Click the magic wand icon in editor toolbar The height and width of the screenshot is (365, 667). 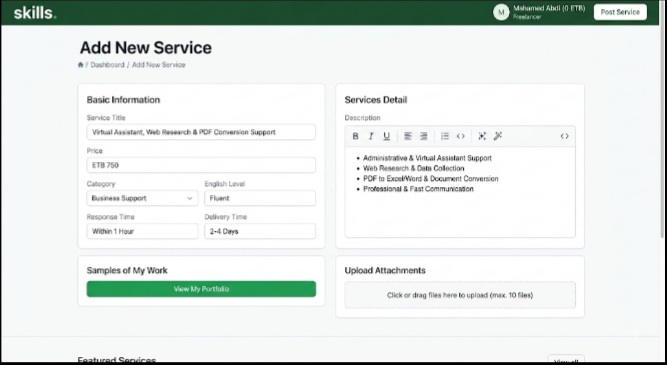(498, 136)
